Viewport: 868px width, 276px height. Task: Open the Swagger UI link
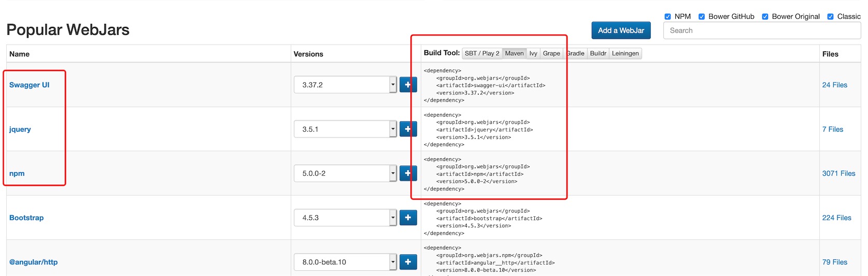pyautogui.click(x=30, y=85)
